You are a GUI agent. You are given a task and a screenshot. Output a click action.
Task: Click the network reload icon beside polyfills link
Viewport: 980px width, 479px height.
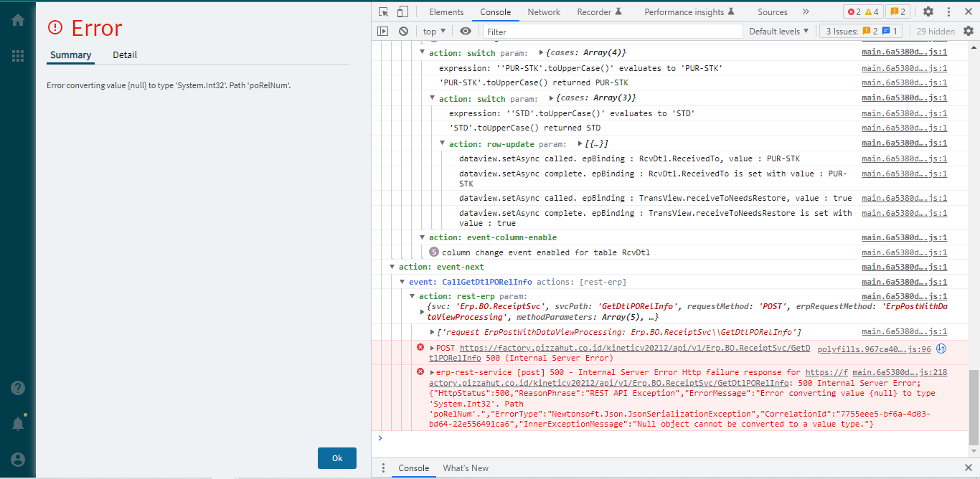click(x=942, y=348)
